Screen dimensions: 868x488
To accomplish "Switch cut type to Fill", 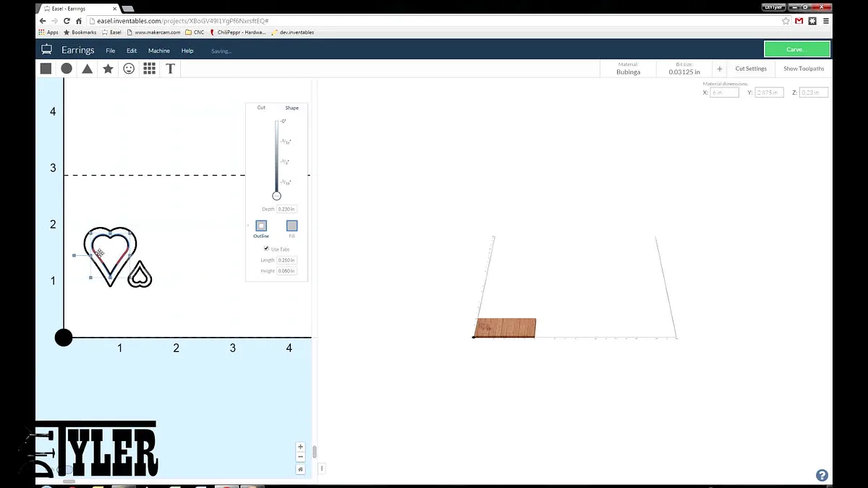I will pos(292,226).
